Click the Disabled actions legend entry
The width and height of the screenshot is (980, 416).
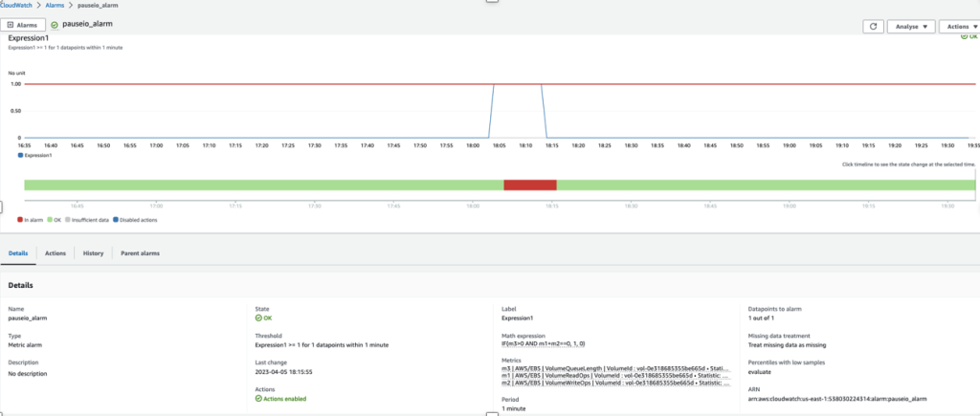click(135, 220)
